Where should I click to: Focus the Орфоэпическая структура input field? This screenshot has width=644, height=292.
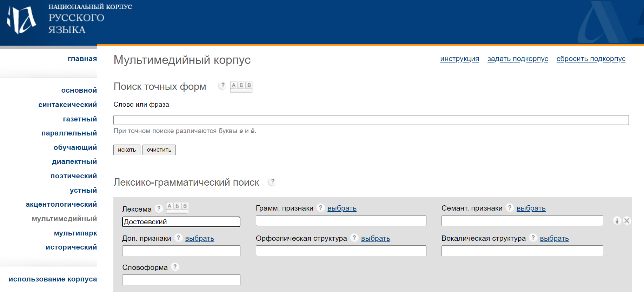(341, 251)
